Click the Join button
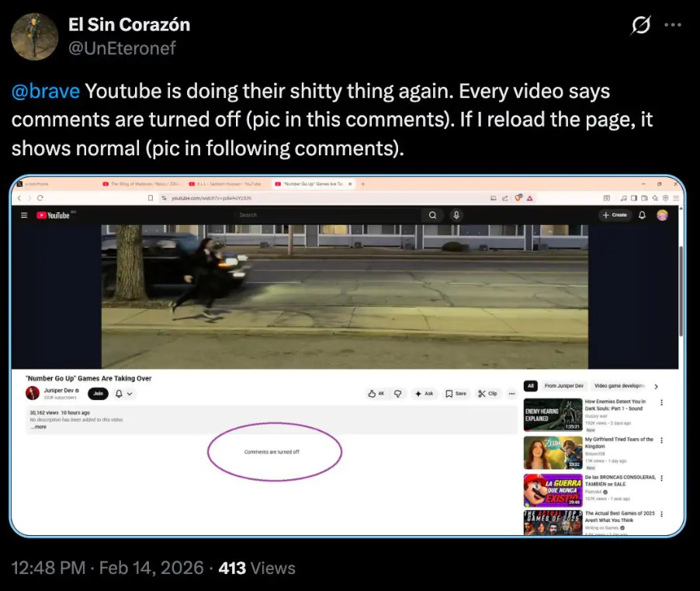This screenshot has width=700, height=591. [99, 394]
